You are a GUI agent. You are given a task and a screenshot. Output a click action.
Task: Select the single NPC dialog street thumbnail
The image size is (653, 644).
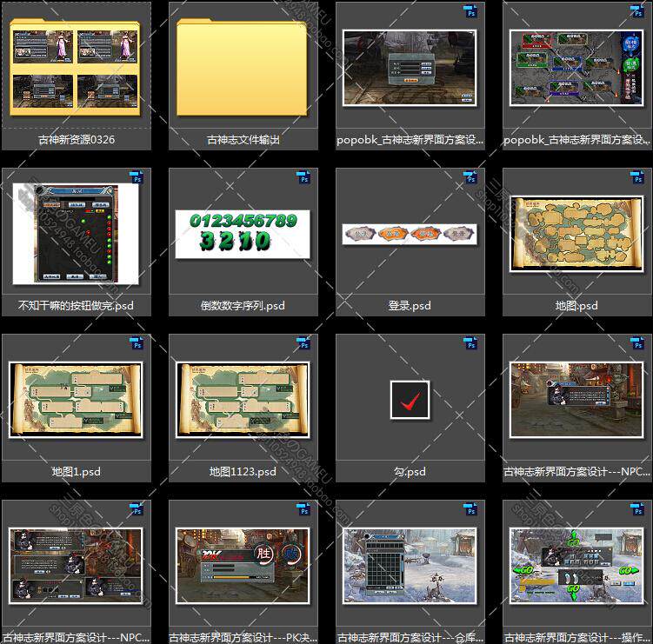pyautogui.click(x=576, y=400)
